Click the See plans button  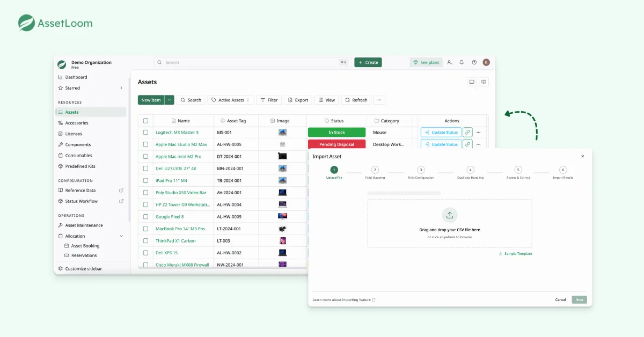[x=426, y=62]
